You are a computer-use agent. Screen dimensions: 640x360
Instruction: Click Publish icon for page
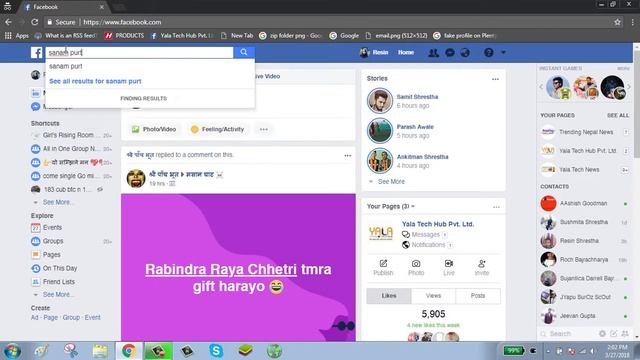coord(383,268)
